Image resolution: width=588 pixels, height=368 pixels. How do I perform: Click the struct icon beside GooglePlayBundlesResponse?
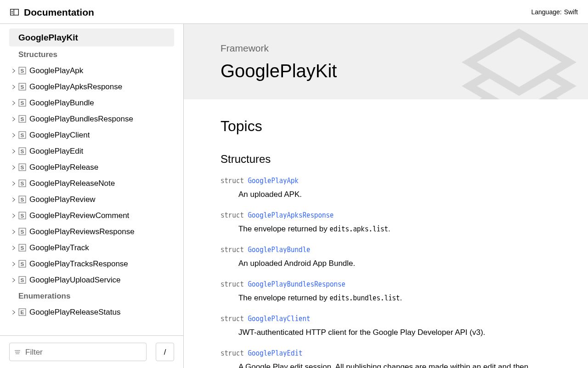[x=22, y=119]
